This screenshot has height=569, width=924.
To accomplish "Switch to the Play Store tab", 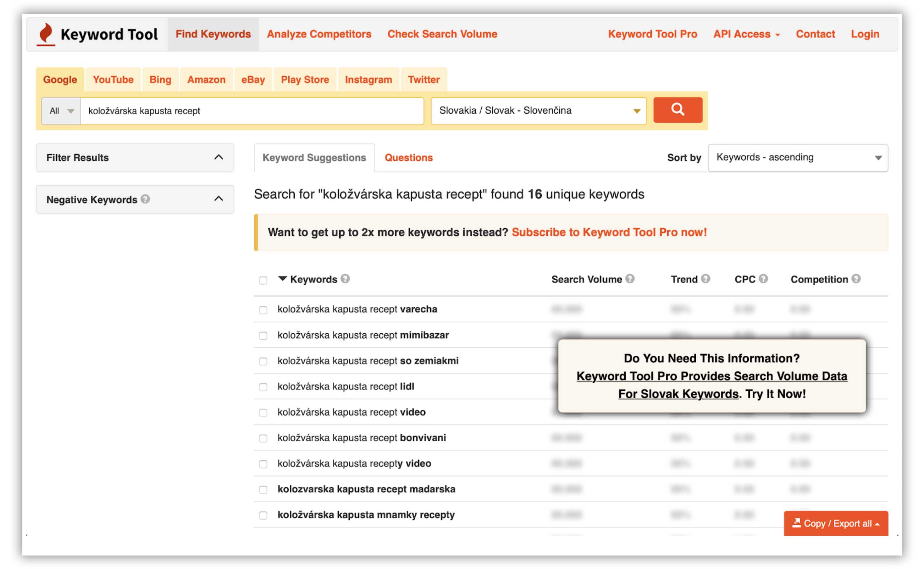I will [x=305, y=80].
